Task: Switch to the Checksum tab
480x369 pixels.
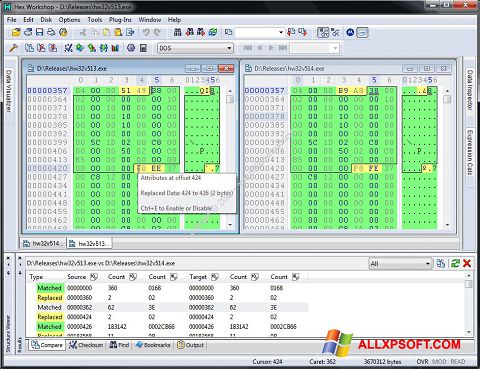Action: (x=86, y=345)
